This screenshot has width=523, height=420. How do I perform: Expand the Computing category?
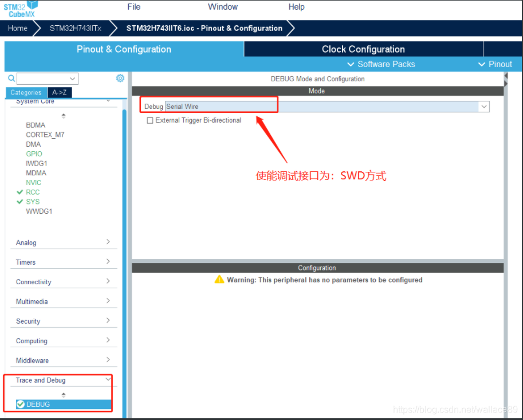click(x=108, y=340)
